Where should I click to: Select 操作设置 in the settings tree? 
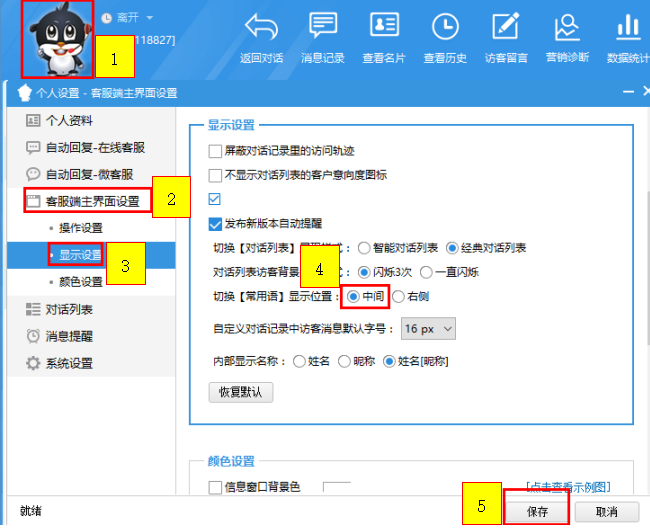pos(80,228)
